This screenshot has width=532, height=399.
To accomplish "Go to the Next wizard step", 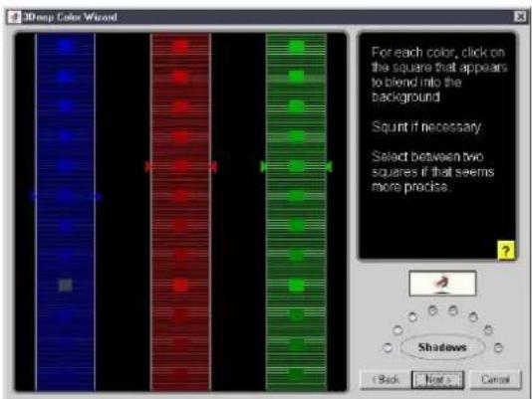I will tap(437, 379).
